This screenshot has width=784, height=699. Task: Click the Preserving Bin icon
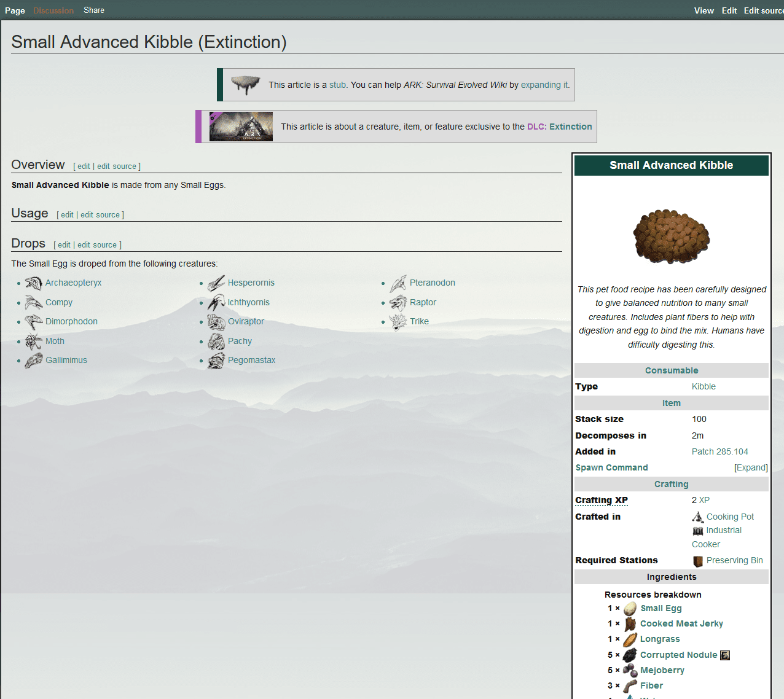[697, 561]
